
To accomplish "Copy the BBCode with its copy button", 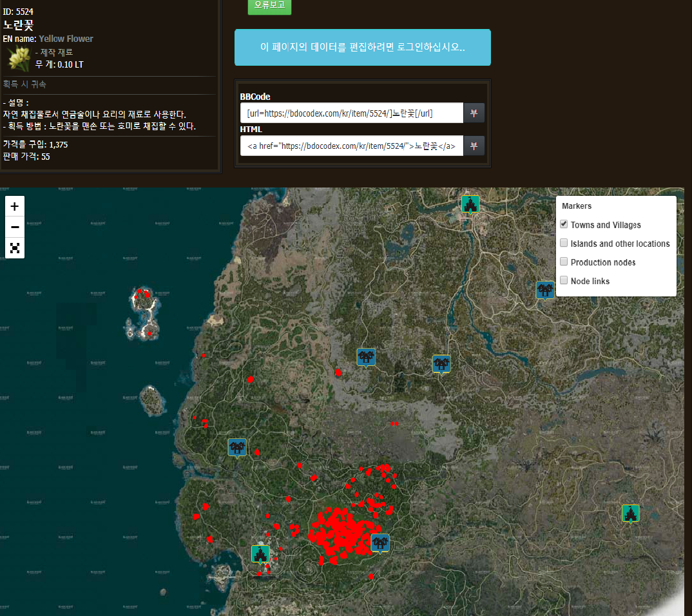I will [x=474, y=113].
